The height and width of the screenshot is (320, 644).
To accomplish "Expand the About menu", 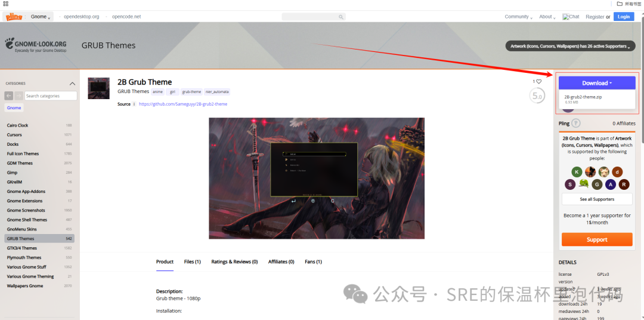I will click(x=547, y=17).
